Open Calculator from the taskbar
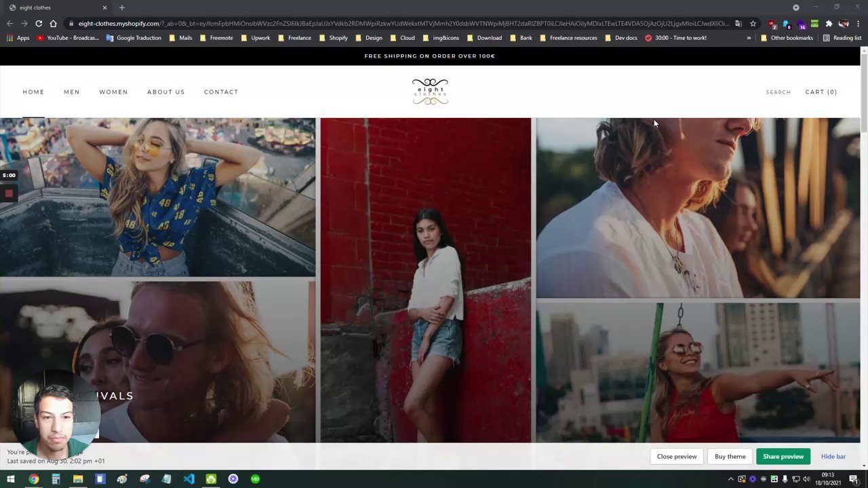This screenshot has height=488, width=868. coord(56,479)
